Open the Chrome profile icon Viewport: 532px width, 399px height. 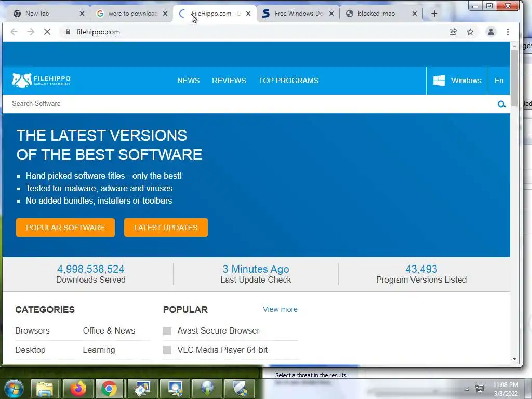[490, 32]
